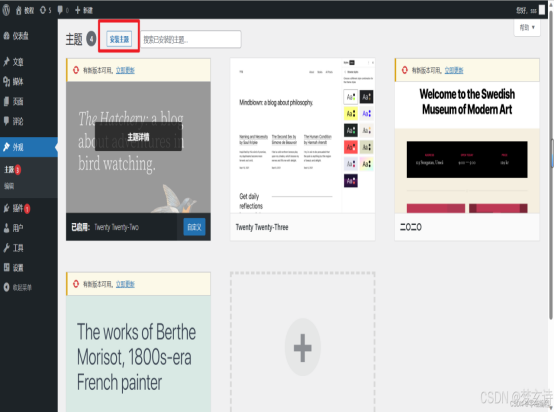Open the updates icon in admin bar
This screenshot has width=554, height=412.
coord(46,10)
